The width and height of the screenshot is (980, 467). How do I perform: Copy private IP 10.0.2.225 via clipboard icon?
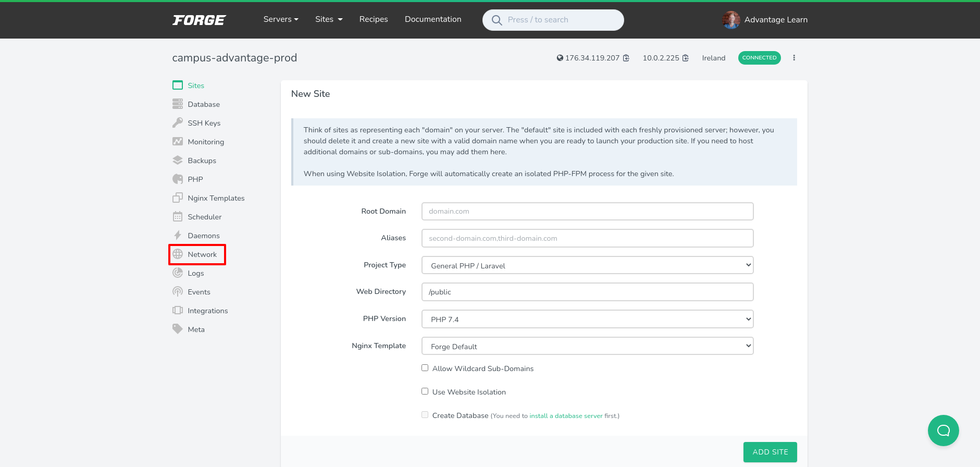tap(686, 58)
